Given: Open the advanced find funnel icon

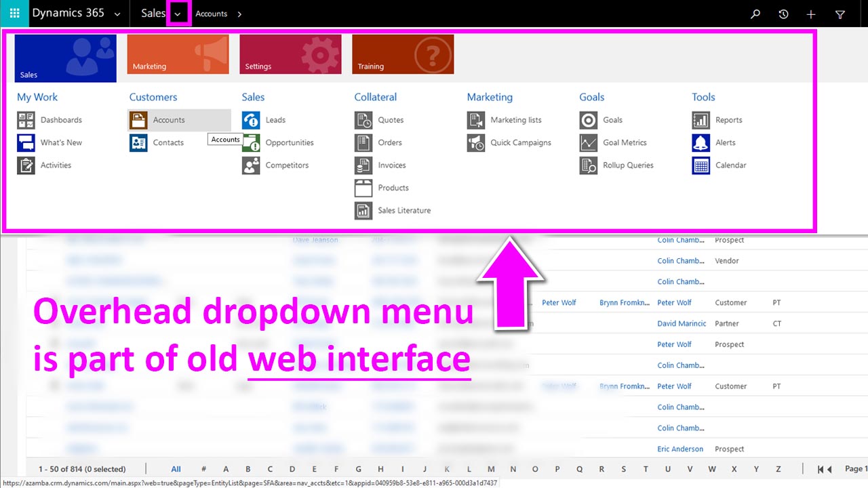Looking at the screenshot, I should click(x=840, y=14).
